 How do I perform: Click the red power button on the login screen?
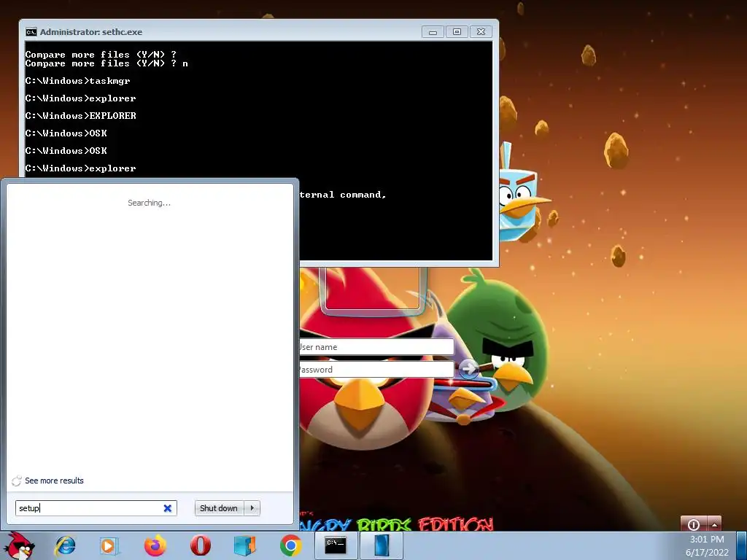(x=693, y=524)
